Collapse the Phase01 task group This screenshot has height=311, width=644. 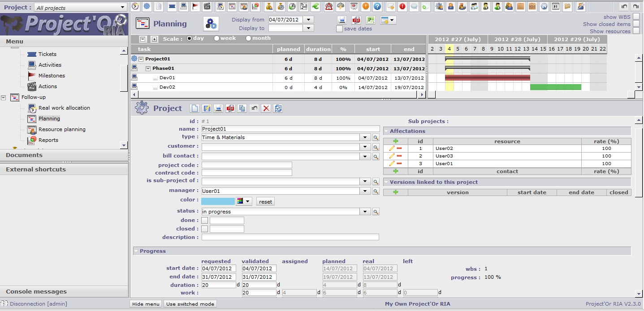[x=148, y=68]
